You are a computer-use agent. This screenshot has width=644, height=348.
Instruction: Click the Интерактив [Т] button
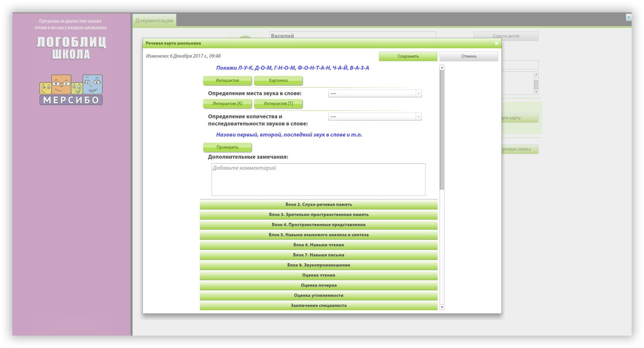tap(278, 104)
